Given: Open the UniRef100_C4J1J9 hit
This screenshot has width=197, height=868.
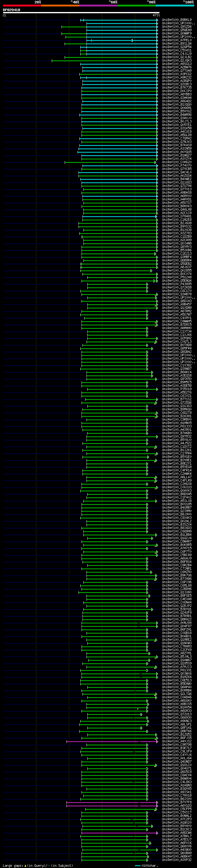Looking at the screenshot, I should pyautogui.click(x=176, y=54).
